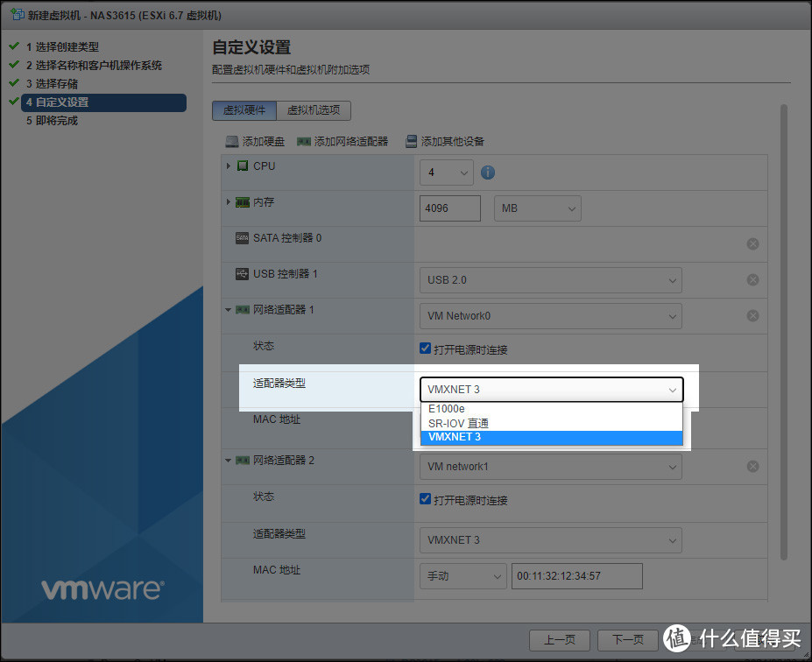812x662 pixels.
Task: Click the Previous page (上一页) button
Action: pyautogui.click(x=560, y=640)
